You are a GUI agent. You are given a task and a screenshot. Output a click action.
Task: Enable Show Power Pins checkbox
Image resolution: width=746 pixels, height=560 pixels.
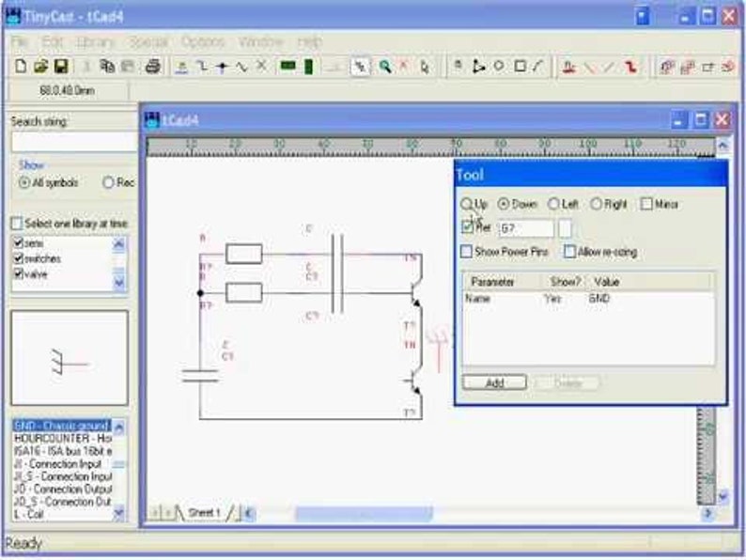(466, 251)
